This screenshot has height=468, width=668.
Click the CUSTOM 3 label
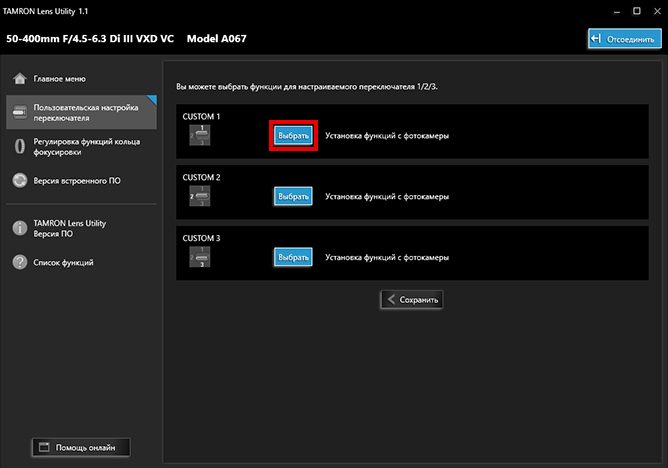[202, 238]
